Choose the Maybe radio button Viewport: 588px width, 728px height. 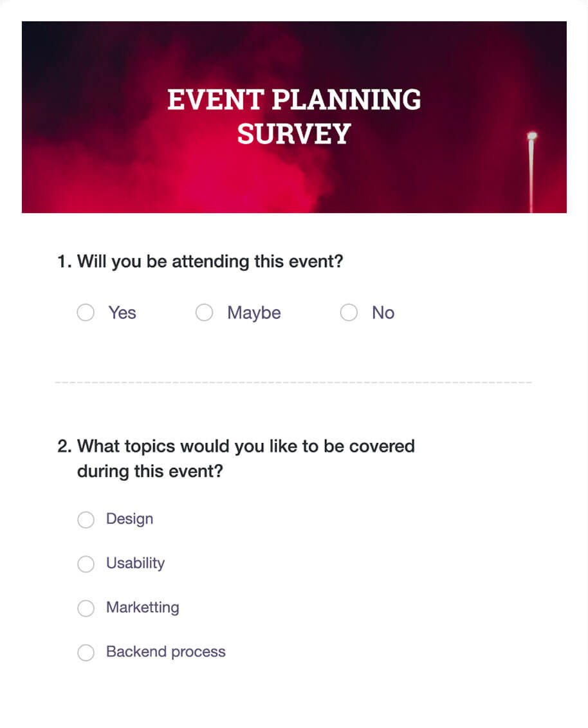[x=204, y=313]
